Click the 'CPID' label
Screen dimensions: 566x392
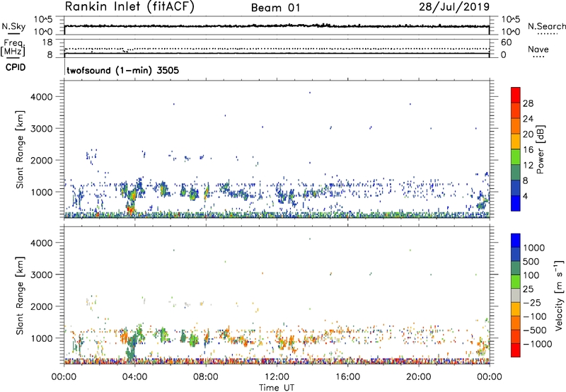[16, 67]
